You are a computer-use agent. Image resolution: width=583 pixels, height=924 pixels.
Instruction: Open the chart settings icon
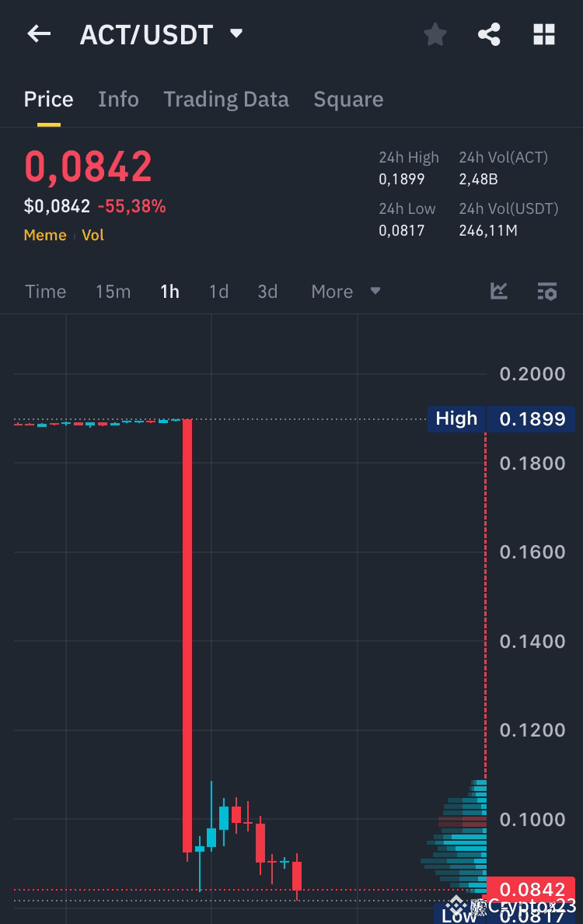547,291
